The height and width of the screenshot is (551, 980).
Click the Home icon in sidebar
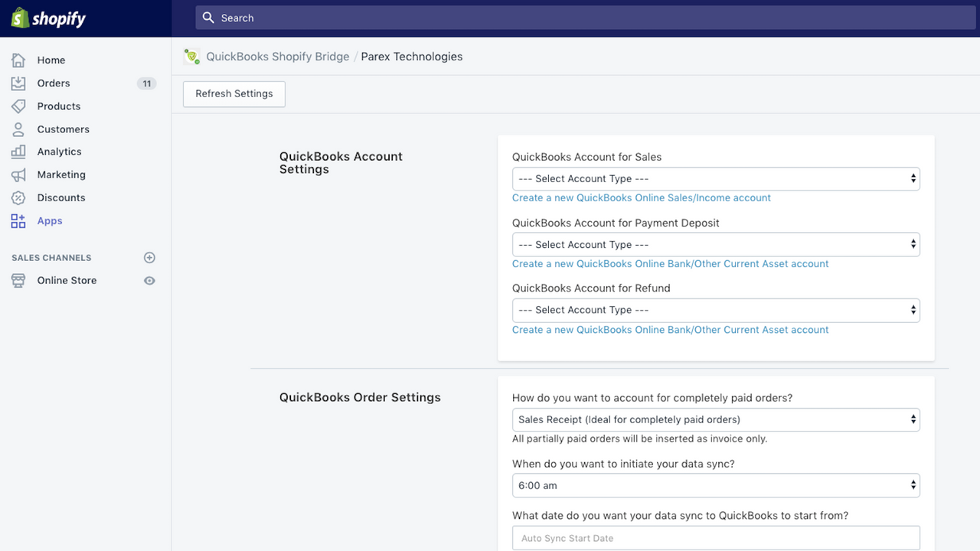pos(18,60)
